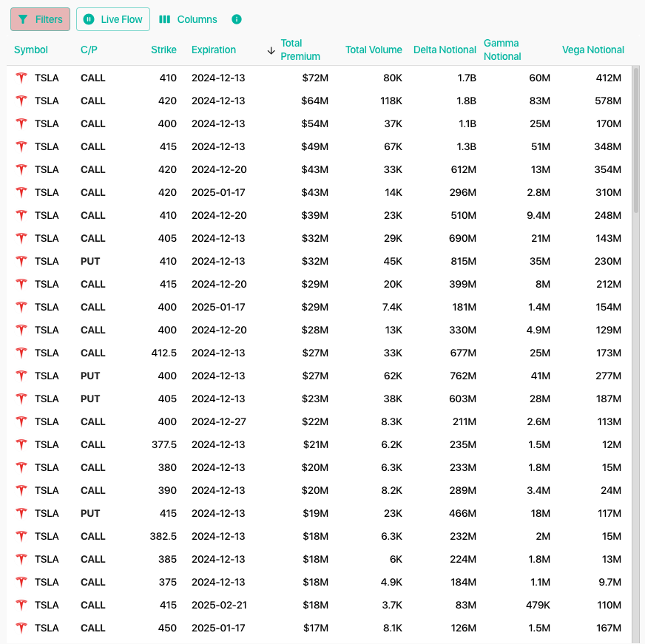
Task: Sort by Total Volume header
Action: (374, 50)
